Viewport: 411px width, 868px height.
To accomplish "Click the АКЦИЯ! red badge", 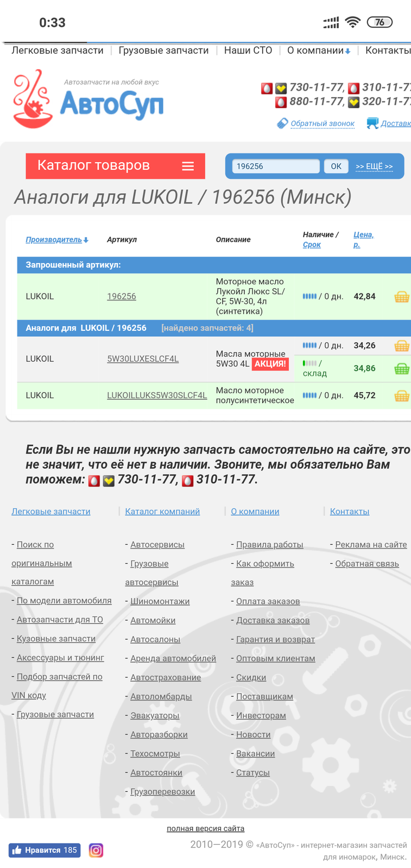I will point(270,363).
